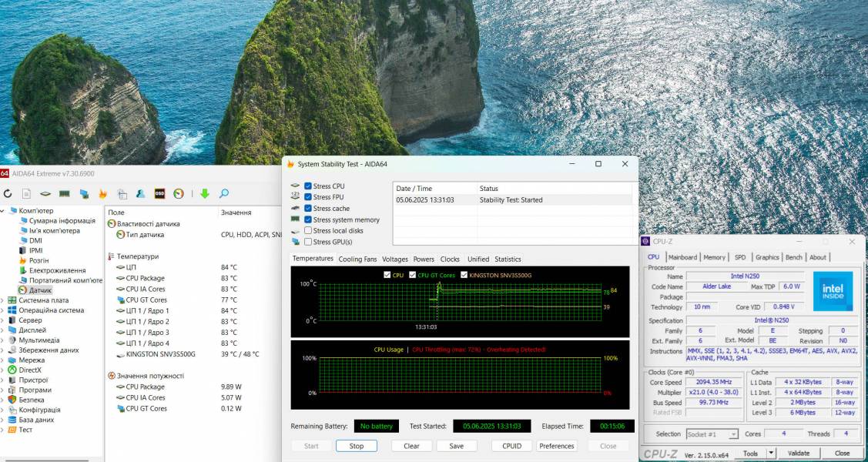Select the Датчик sensor tree item
This screenshot has height=462, width=868.
(x=40, y=290)
